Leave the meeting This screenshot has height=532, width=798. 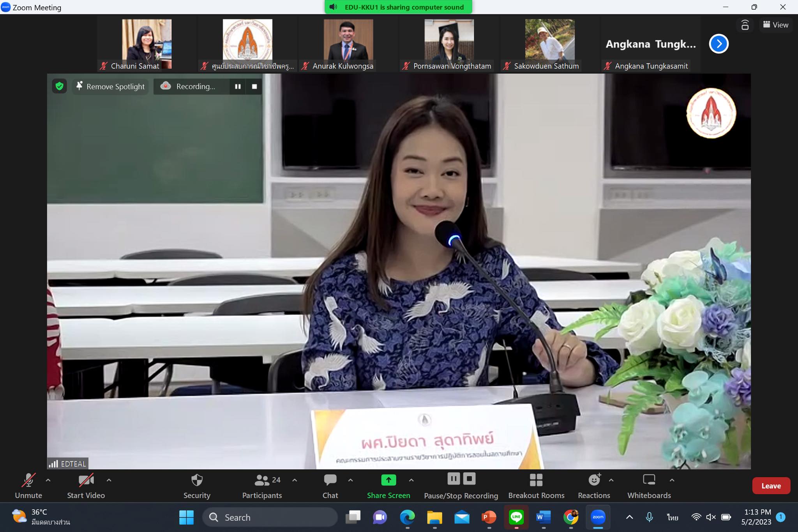[771, 486]
